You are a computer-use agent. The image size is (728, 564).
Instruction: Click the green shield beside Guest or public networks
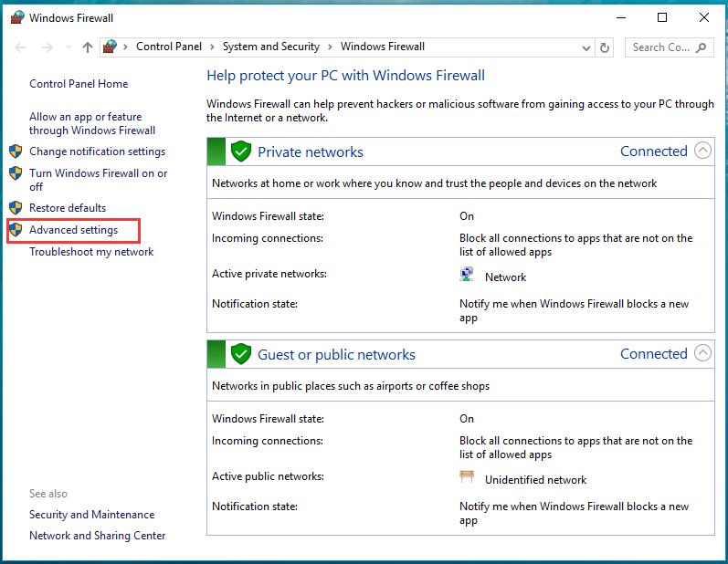[241, 354]
